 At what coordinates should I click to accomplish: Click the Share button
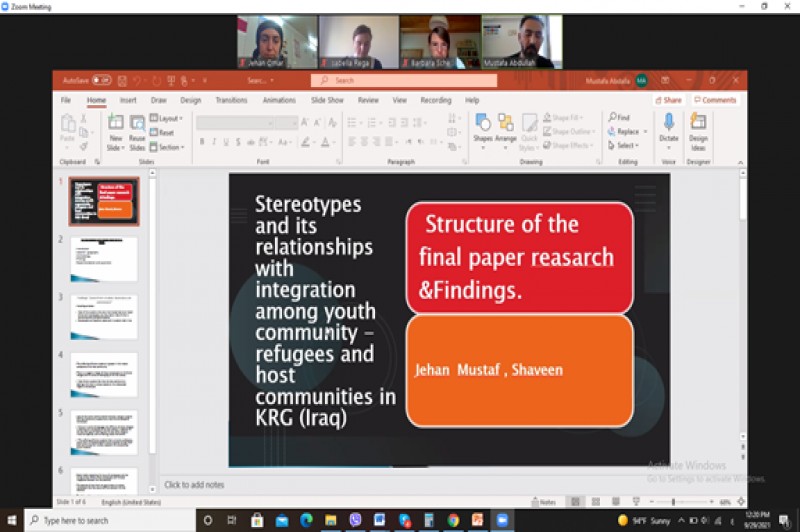669,100
